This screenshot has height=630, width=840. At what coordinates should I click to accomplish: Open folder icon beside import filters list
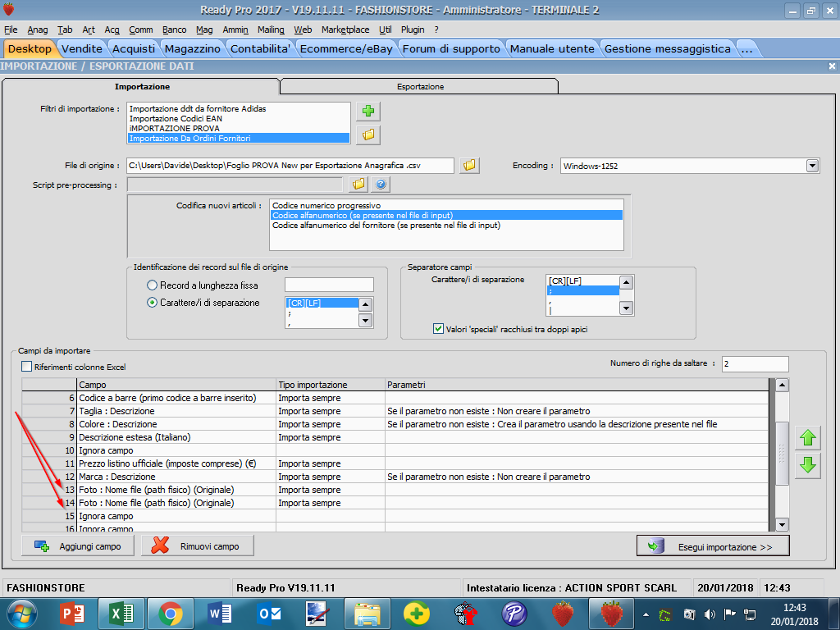368,135
